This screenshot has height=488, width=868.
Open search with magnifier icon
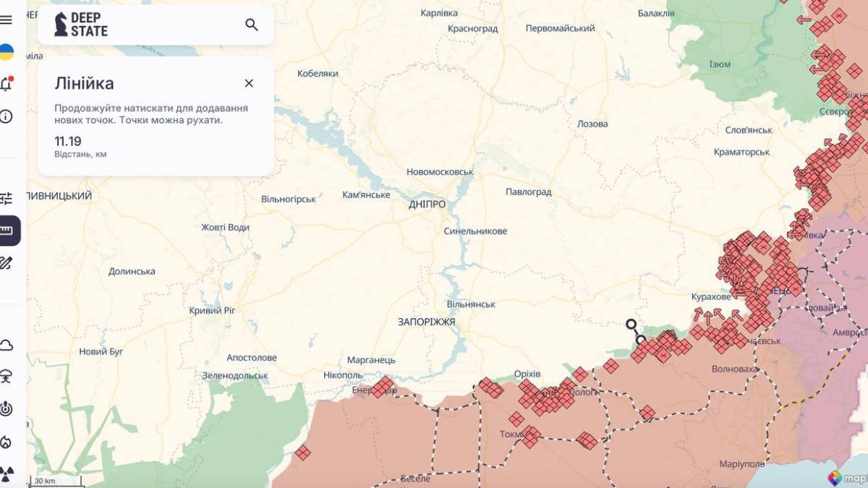point(252,25)
